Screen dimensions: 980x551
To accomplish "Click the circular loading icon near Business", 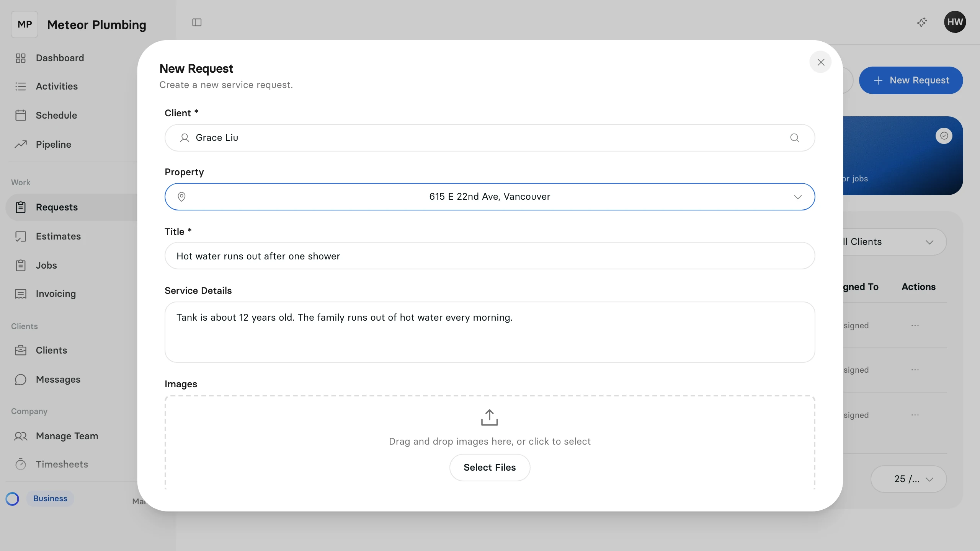I will coord(12,499).
